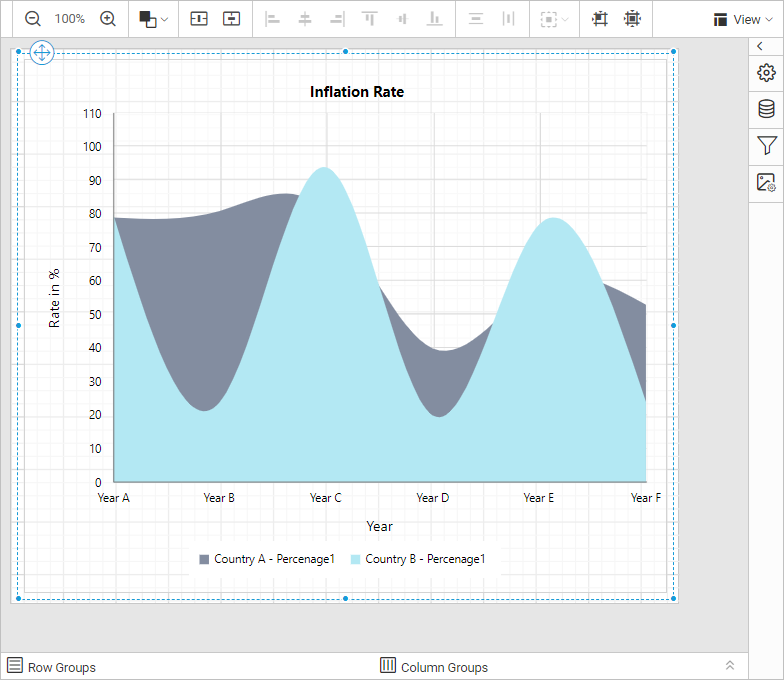Viewport: 784px width, 680px height.
Task: Click the light blue Country B swatch
Action: [x=356, y=560]
